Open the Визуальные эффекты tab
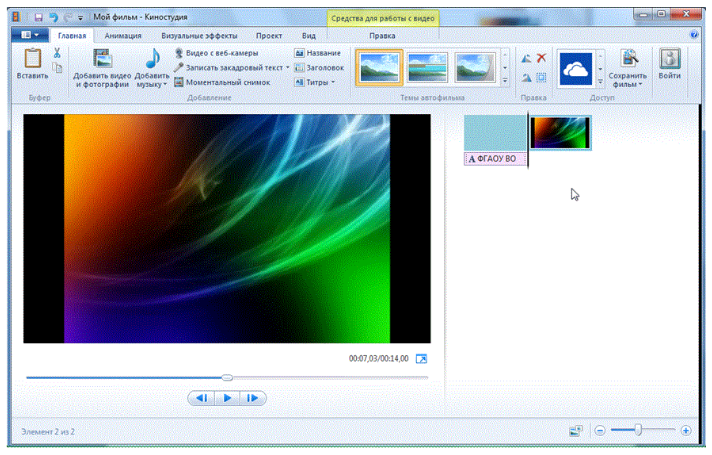 [x=199, y=35]
